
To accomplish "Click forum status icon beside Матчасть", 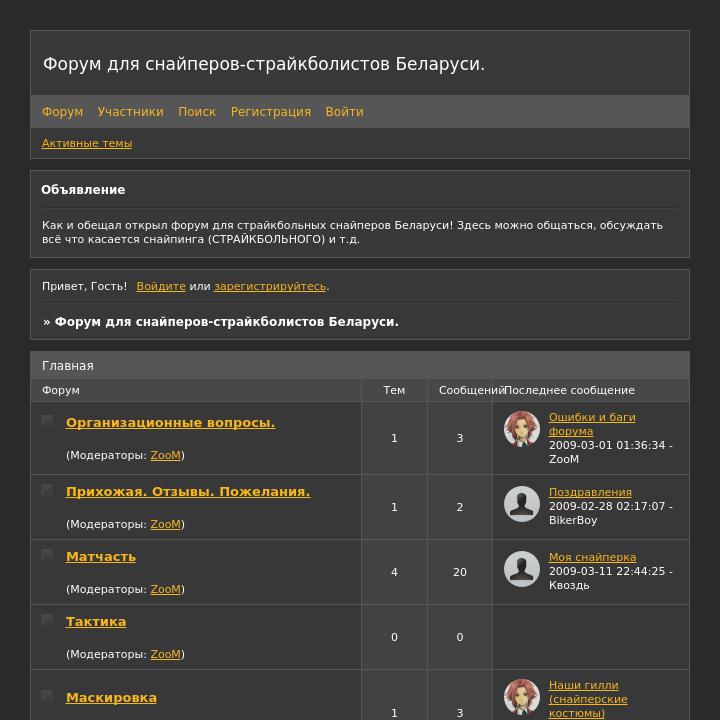I will click(x=47, y=555).
